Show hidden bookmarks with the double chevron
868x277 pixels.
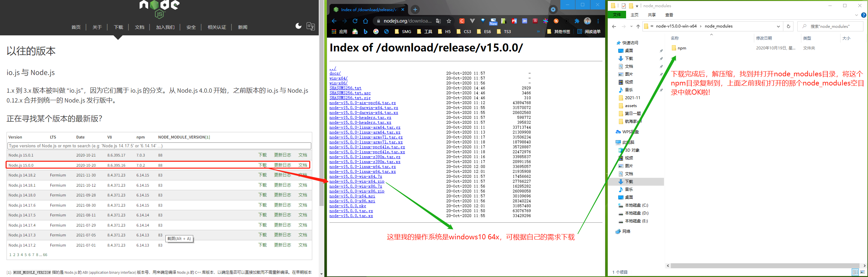point(538,31)
